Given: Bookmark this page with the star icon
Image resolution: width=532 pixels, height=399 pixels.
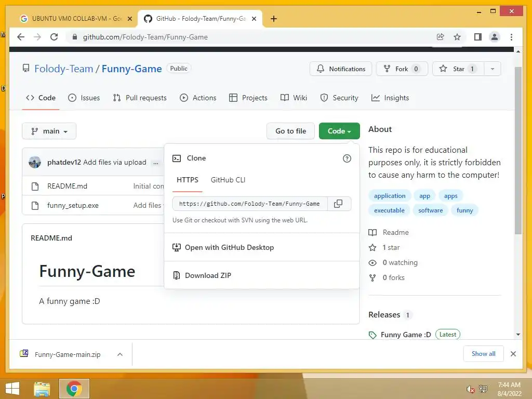Looking at the screenshot, I should [x=457, y=37].
